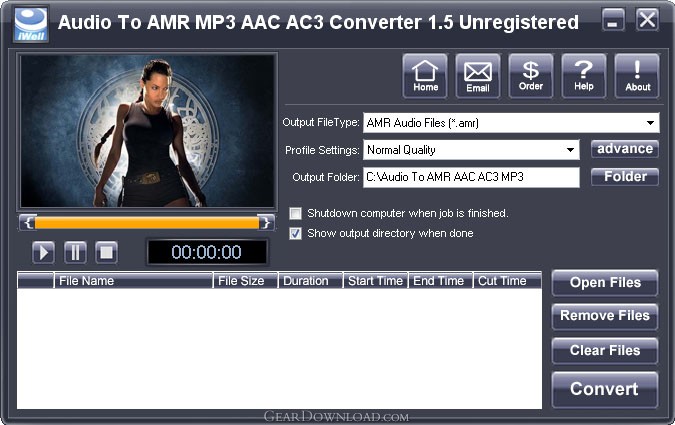Screen dimensions: 675x425
Task: Open the Order dollar-sign button
Action: [x=531, y=76]
